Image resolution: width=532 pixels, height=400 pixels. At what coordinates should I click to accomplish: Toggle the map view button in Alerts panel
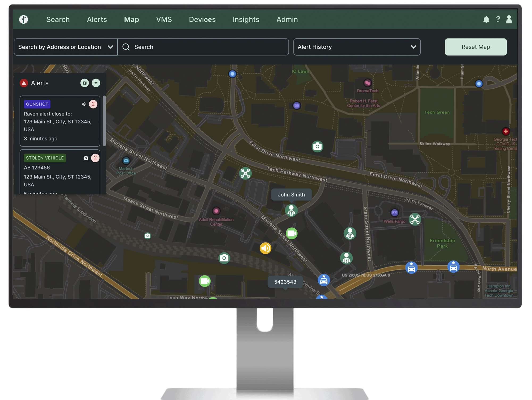(84, 83)
